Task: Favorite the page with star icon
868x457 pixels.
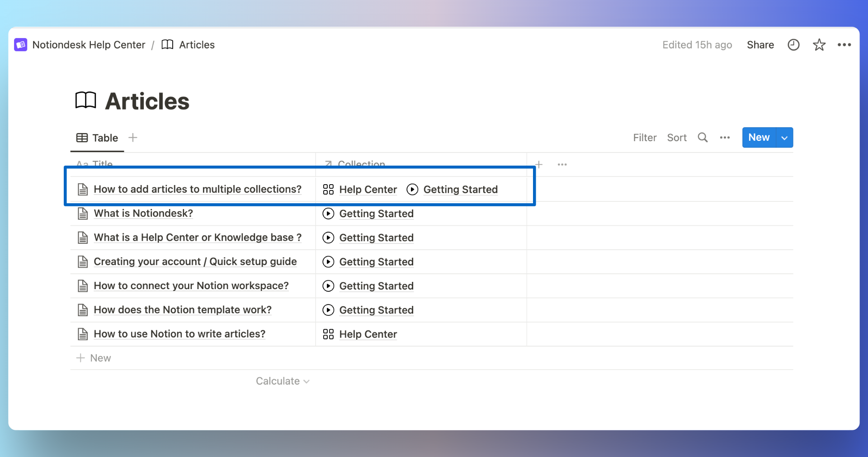Action: coord(819,45)
